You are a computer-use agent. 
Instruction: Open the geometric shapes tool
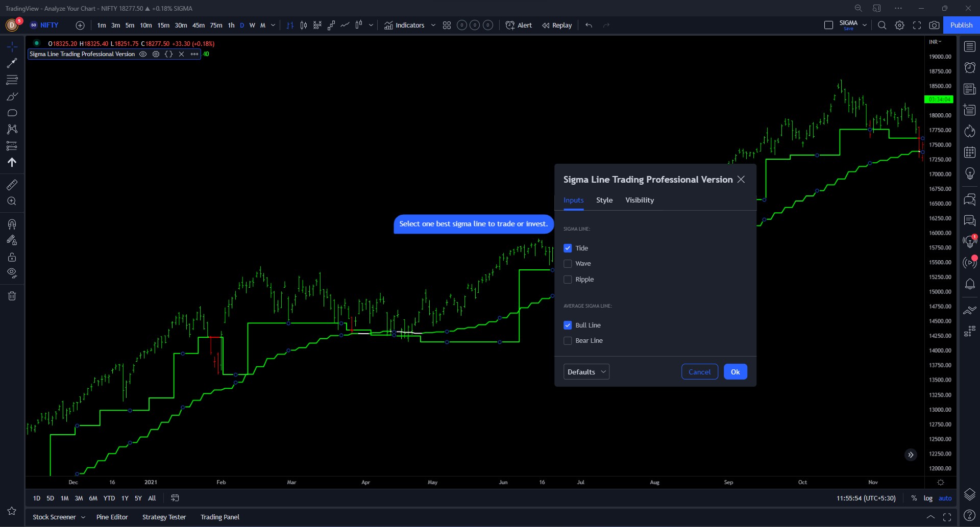[12, 113]
